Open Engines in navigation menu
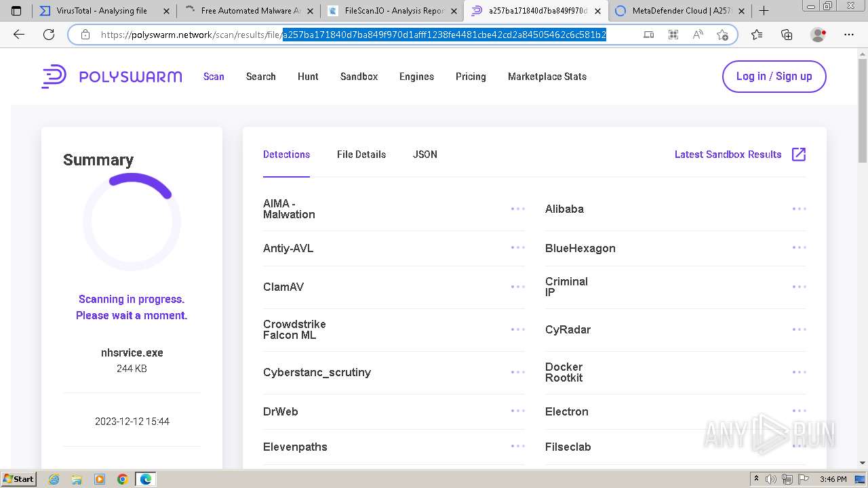868x488 pixels. [416, 77]
